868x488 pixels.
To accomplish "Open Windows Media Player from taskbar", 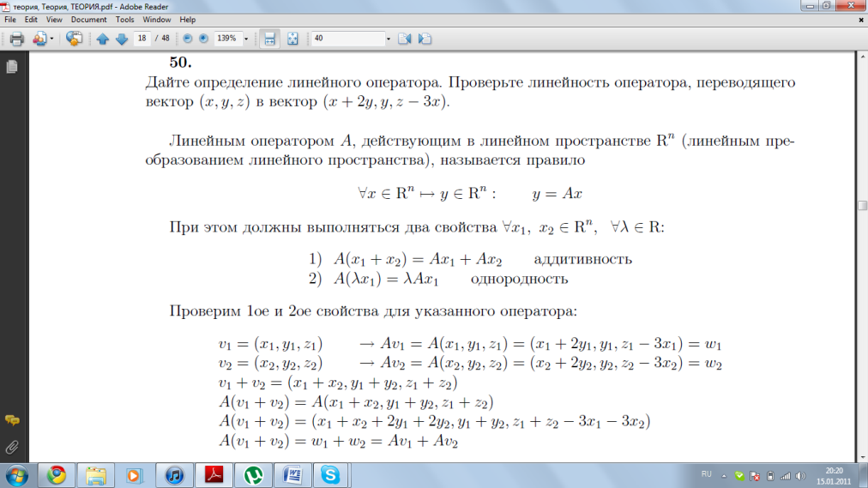I will click(x=134, y=475).
